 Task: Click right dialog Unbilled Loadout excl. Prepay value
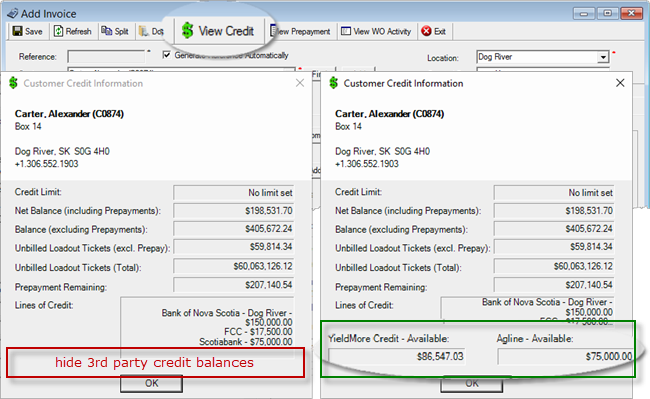coord(554,247)
